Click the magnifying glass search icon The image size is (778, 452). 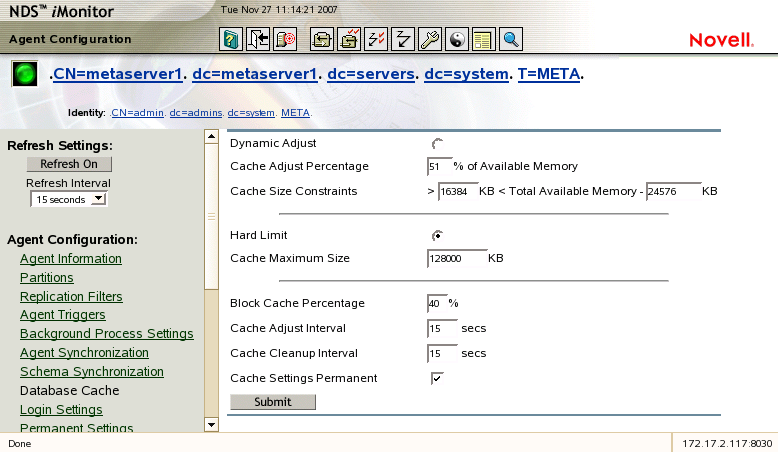coord(511,39)
